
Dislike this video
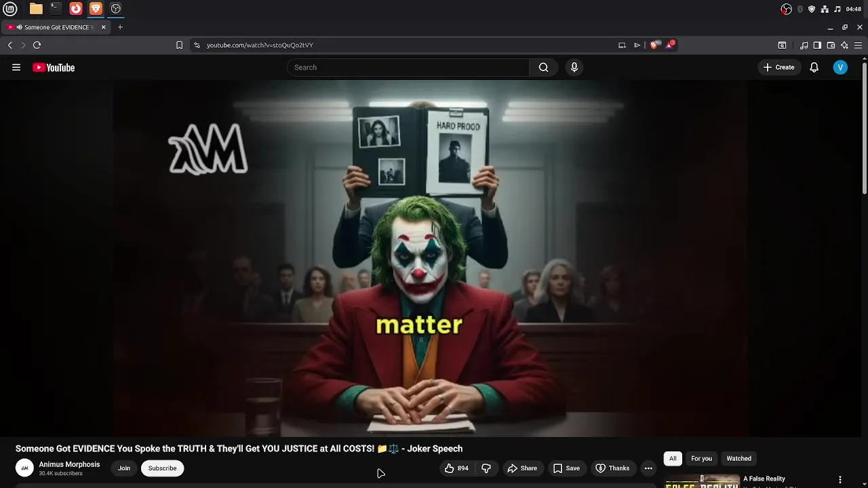click(x=486, y=468)
